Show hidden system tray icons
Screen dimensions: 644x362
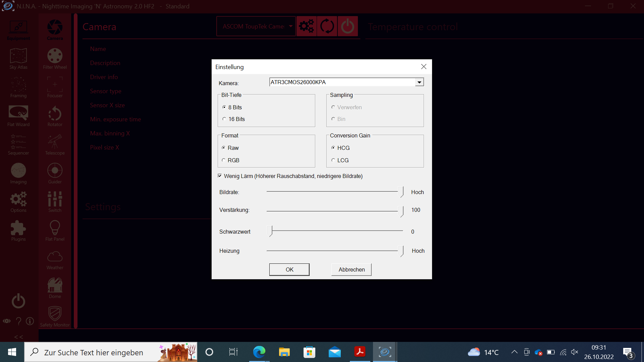[x=514, y=352]
